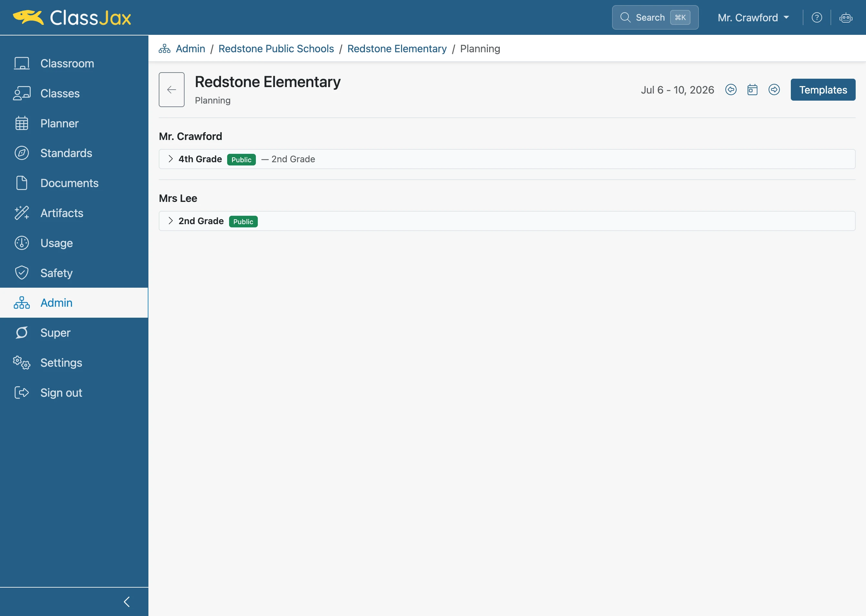
Task: Go to previous week arrow icon
Action: coord(730,90)
